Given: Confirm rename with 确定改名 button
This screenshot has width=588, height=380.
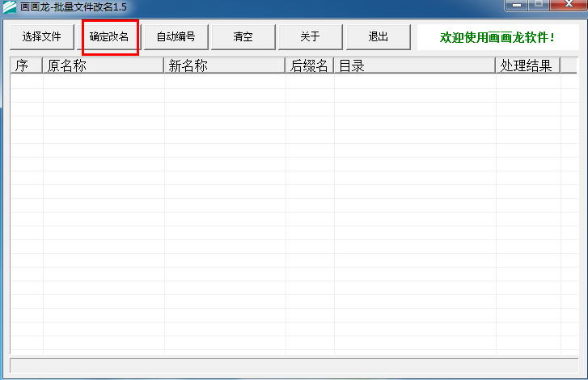Looking at the screenshot, I should click(x=109, y=36).
